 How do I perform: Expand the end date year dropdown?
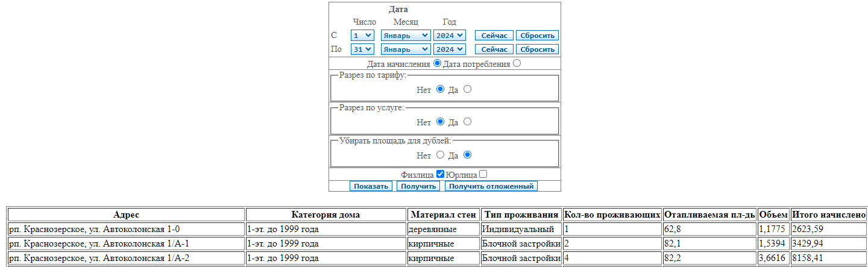450,49
